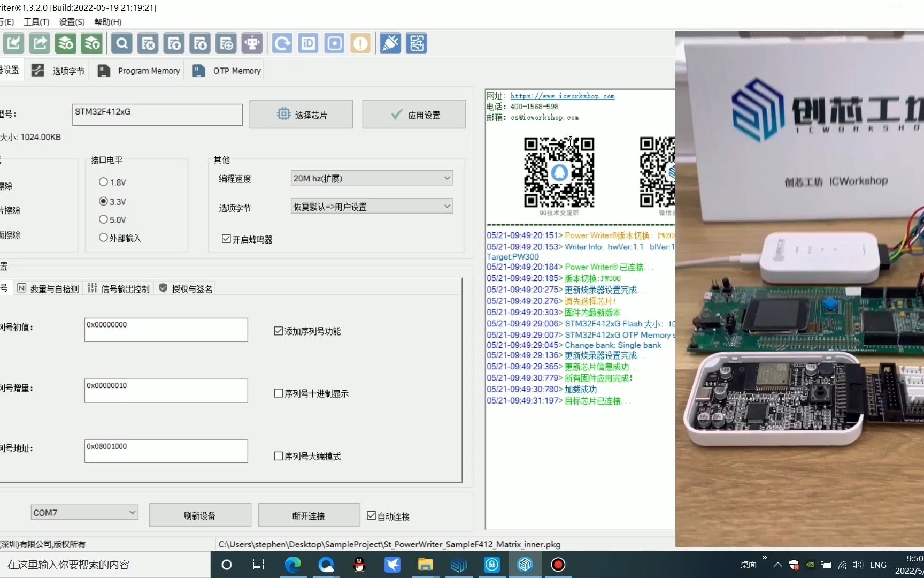The width and height of the screenshot is (924, 578).
Task: Open Microsoft Edge from the taskbar
Action: coord(293,565)
